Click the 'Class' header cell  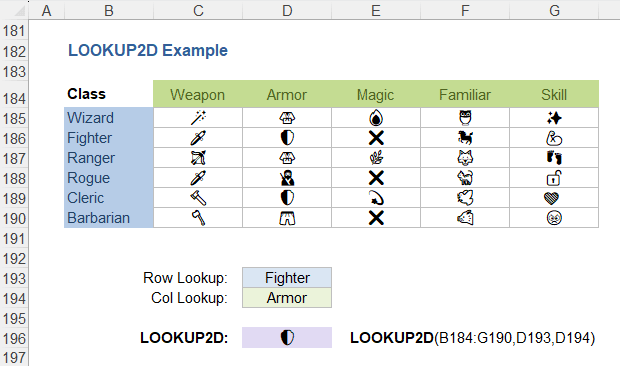pos(109,94)
